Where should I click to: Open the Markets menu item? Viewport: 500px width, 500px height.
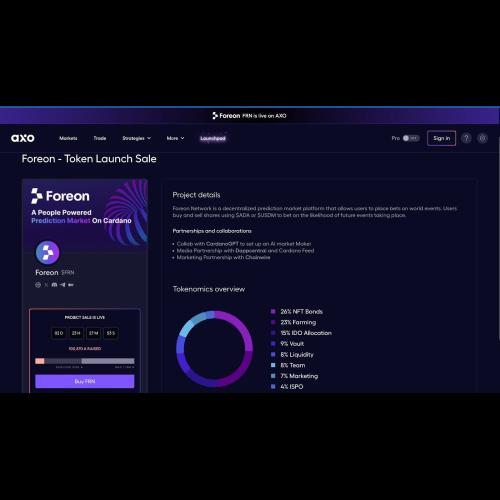[68, 138]
